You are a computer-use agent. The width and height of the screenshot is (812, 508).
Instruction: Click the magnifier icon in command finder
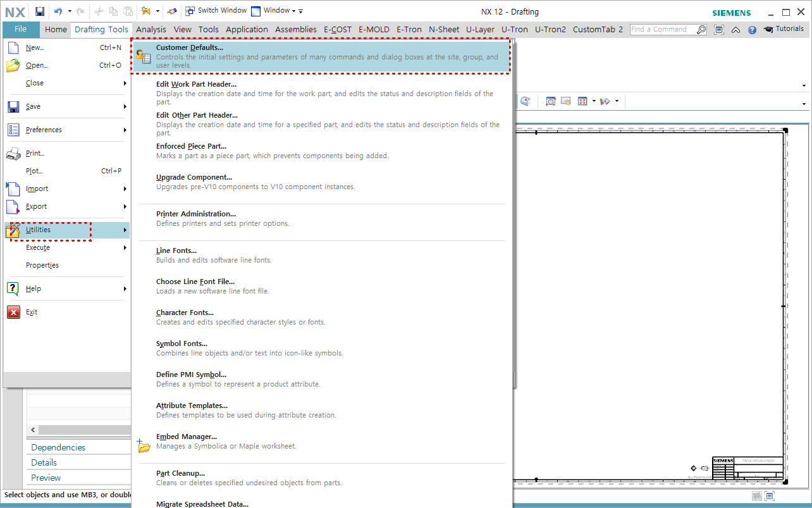point(701,29)
